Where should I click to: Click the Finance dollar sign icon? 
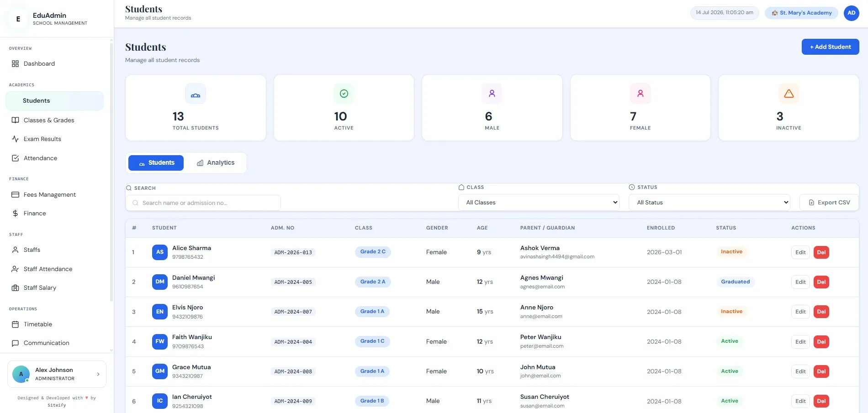[x=15, y=213]
